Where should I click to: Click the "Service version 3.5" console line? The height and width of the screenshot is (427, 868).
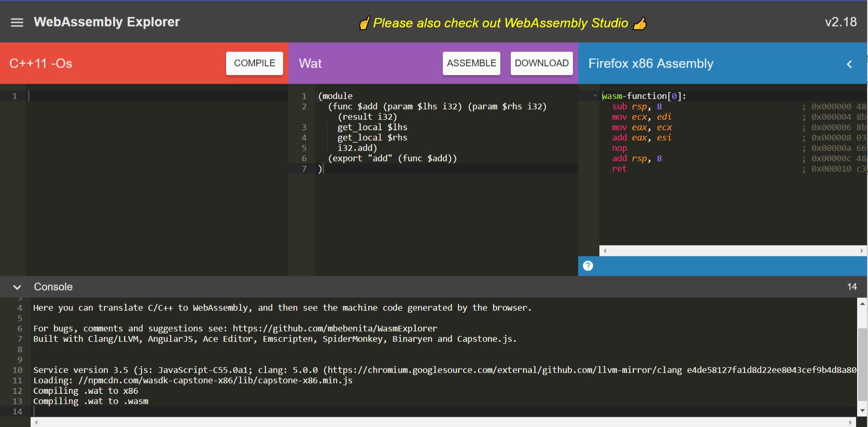pyautogui.click(x=445, y=370)
